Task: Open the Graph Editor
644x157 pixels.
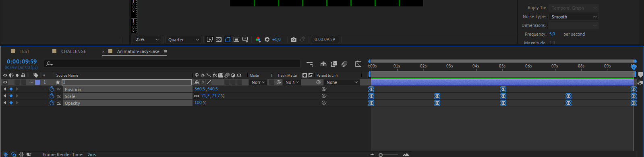Action: coord(358,64)
